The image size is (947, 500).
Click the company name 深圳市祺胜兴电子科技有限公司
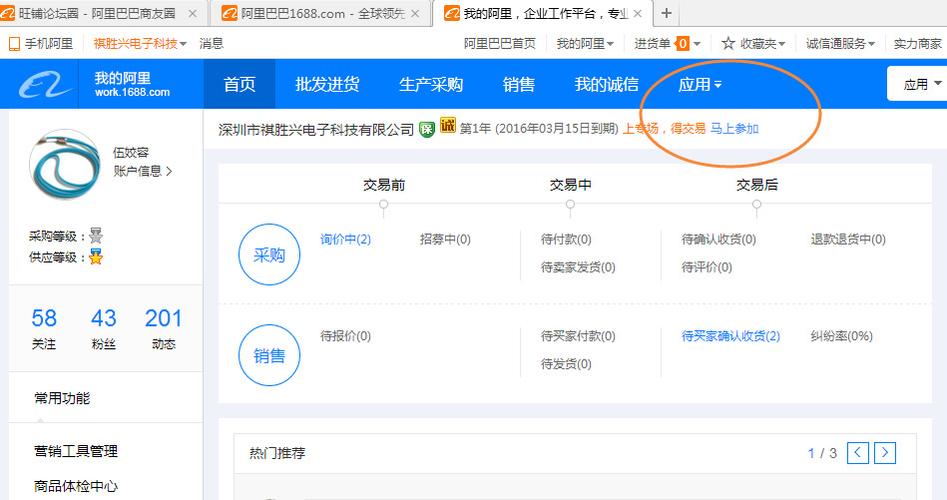click(316, 129)
